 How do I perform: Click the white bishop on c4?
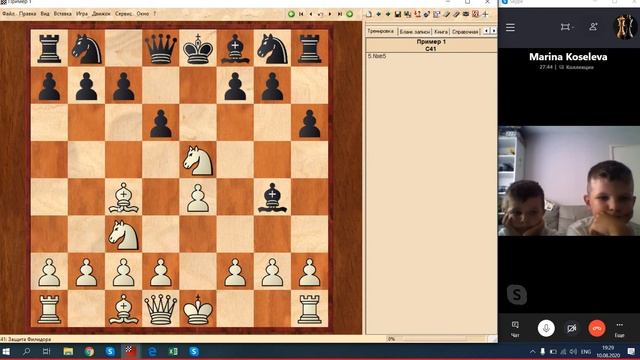124,197
